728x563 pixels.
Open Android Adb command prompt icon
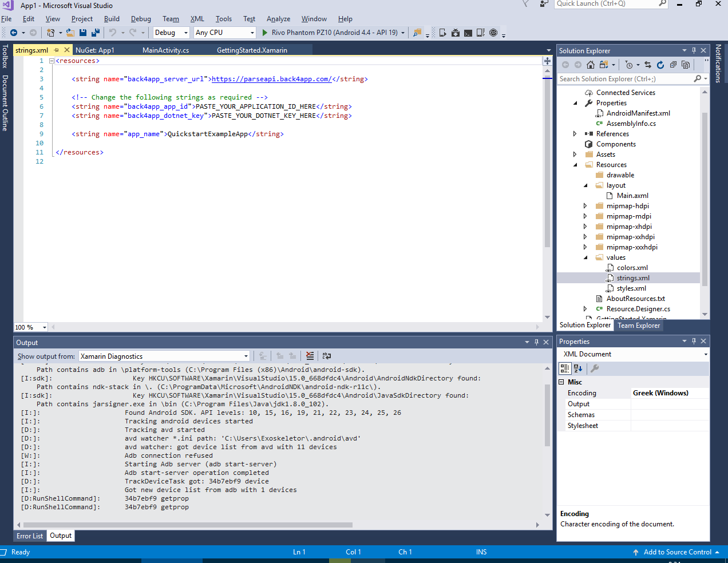pyautogui.click(x=468, y=33)
